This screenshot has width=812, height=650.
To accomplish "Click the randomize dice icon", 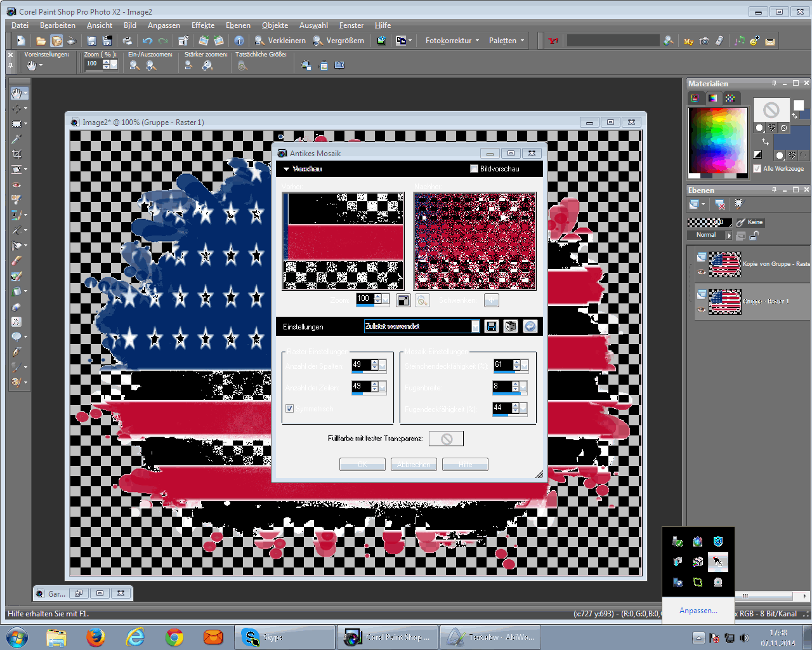I will 511,326.
